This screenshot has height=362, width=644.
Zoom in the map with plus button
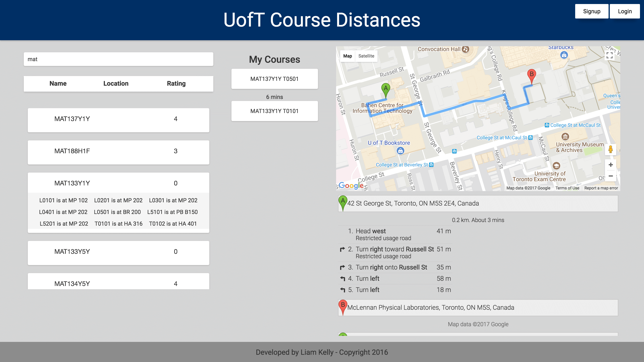[x=611, y=165]
